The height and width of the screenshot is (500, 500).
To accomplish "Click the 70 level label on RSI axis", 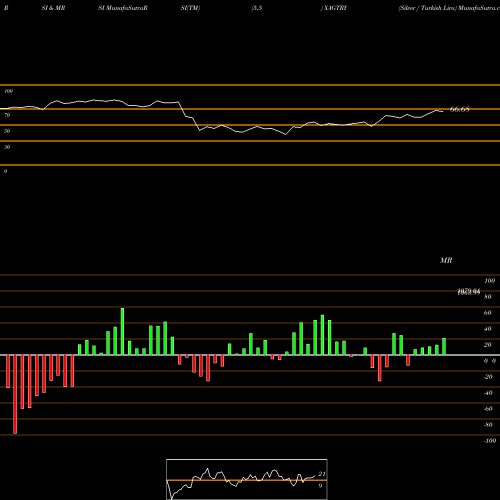I will pyautogui.click(x=7, y=115).
